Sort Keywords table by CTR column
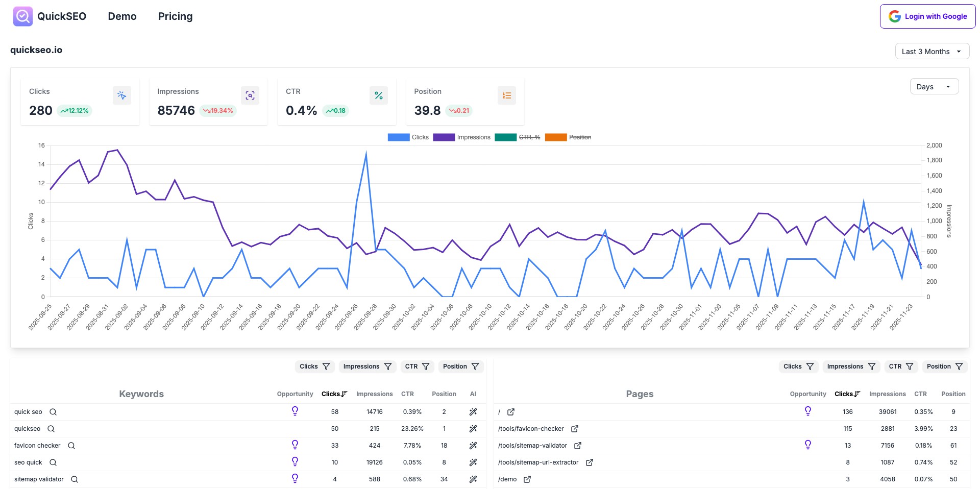 point(407,394)
